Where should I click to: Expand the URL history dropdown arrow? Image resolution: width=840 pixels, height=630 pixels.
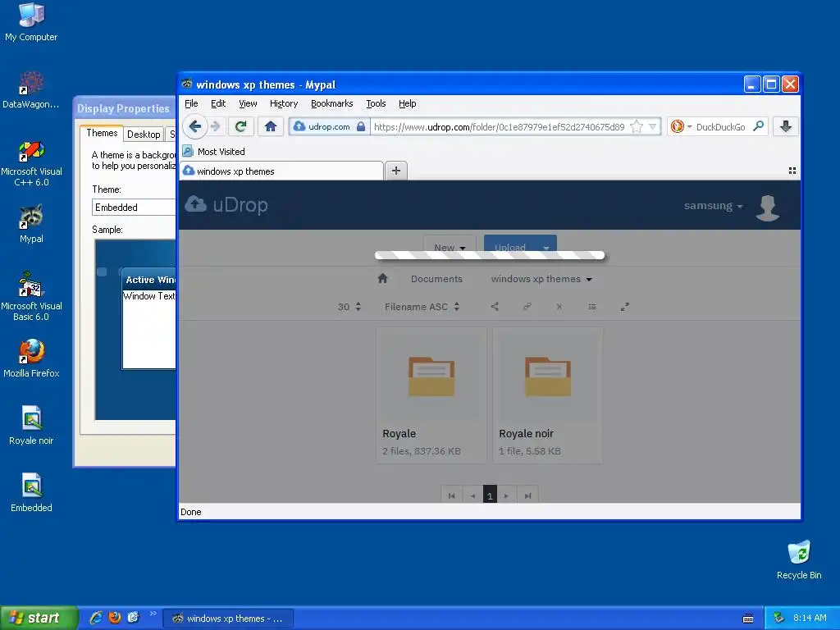pyautogui.click(x=652, y=127)
